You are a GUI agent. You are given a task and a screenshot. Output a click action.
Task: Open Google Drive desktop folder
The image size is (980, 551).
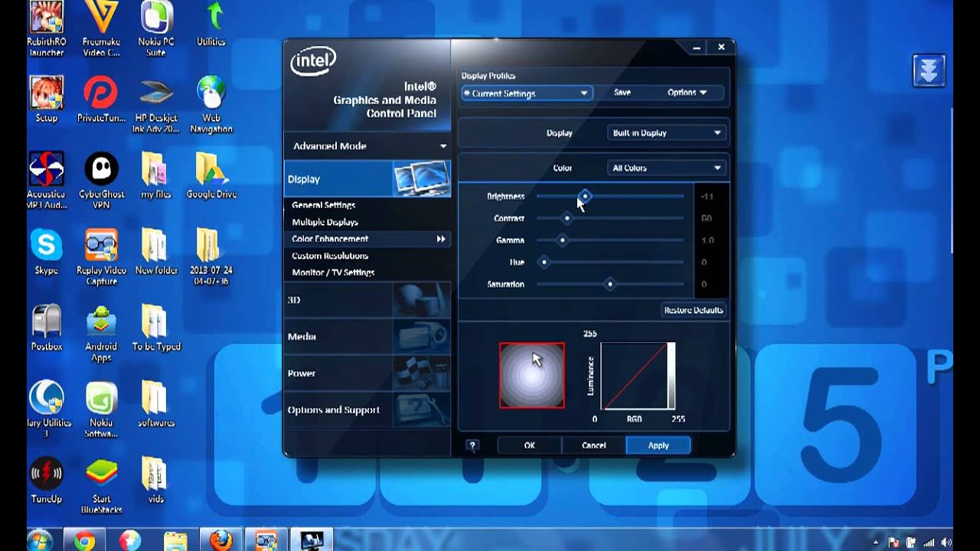pyautogui.click(x=211, y=175)
